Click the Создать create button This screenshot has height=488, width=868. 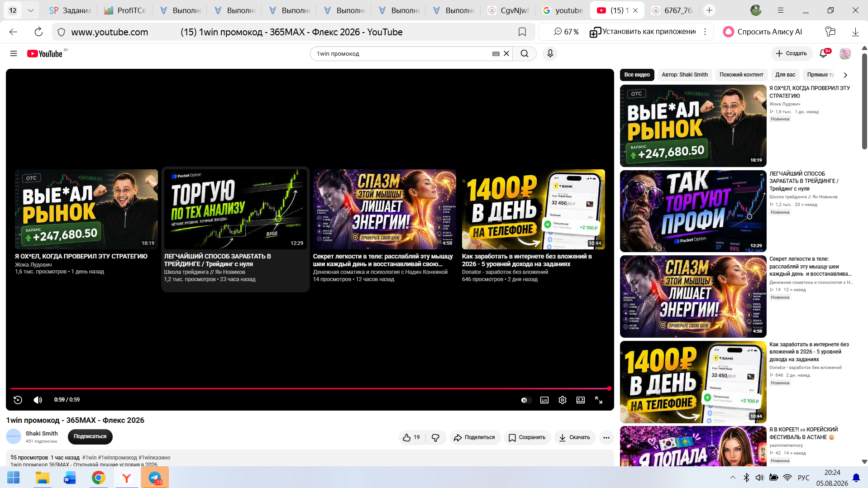point(792,53)
